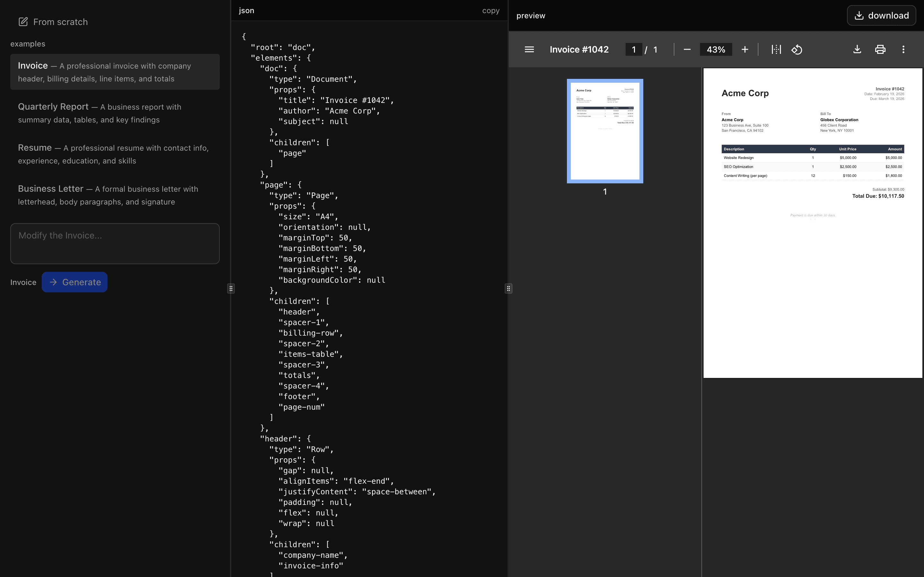Zoom out of the invoice preview
924x577 pixels.
(687, 49)
